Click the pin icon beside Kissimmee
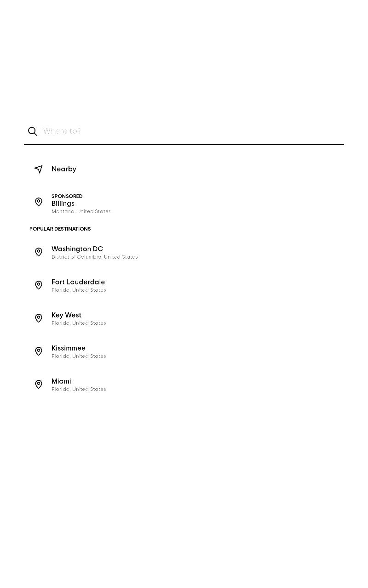Screen dimensions: 368x588 pyautogui.click(x=39, y=351)
